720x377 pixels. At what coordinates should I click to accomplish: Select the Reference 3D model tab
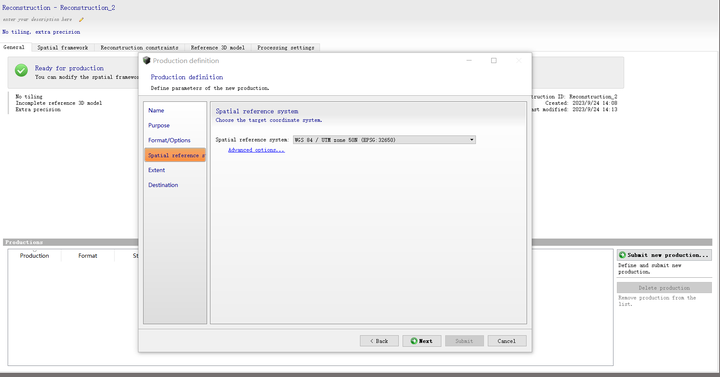point(218,47)
